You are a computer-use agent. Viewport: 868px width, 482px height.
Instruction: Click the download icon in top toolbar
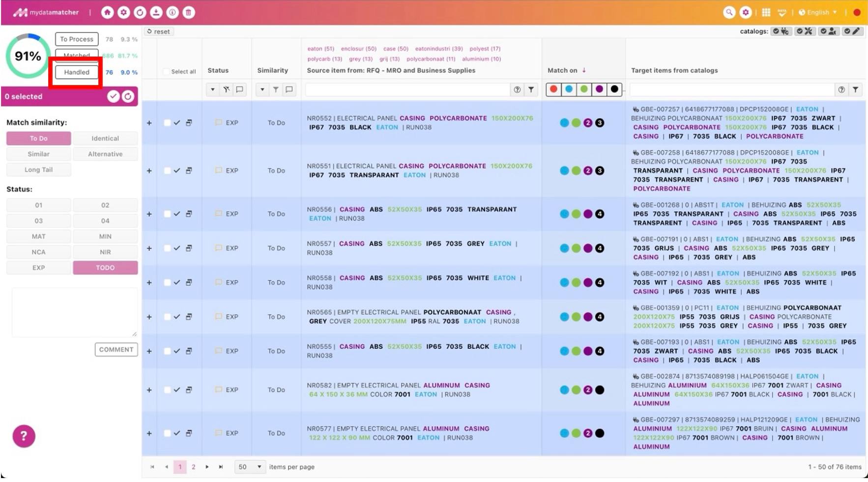pyautogui.click(x=156, y=12)
